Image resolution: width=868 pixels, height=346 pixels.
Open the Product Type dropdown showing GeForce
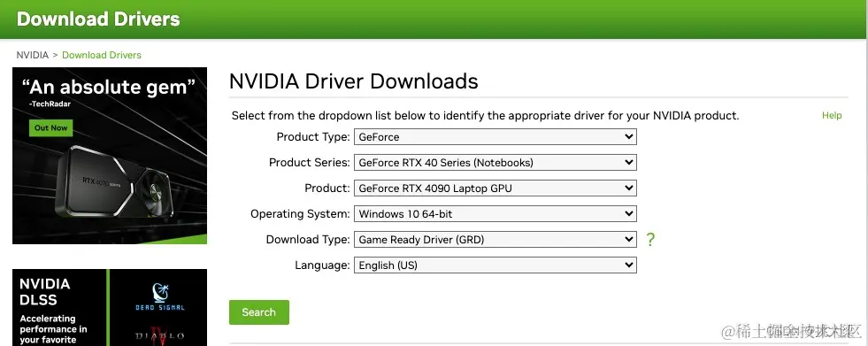[x=495, y=137]
